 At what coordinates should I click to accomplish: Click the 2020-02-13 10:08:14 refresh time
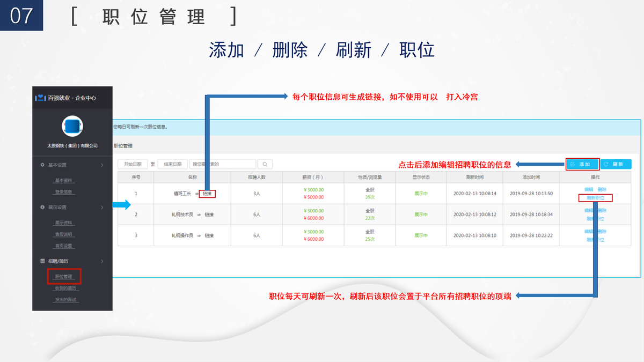[x=475, y=194]
